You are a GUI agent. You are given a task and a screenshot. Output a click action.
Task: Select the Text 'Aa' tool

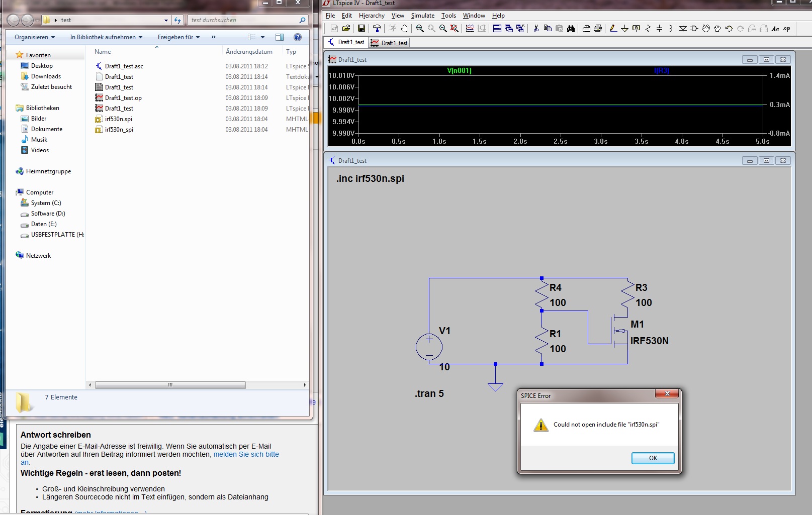(775, 29)
